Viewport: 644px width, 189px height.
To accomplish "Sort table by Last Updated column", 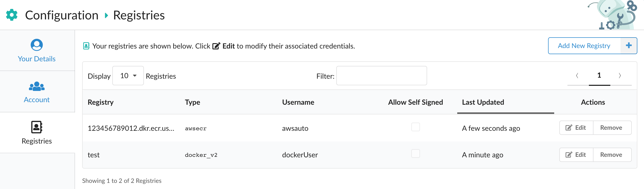I will tap(483, 102).
